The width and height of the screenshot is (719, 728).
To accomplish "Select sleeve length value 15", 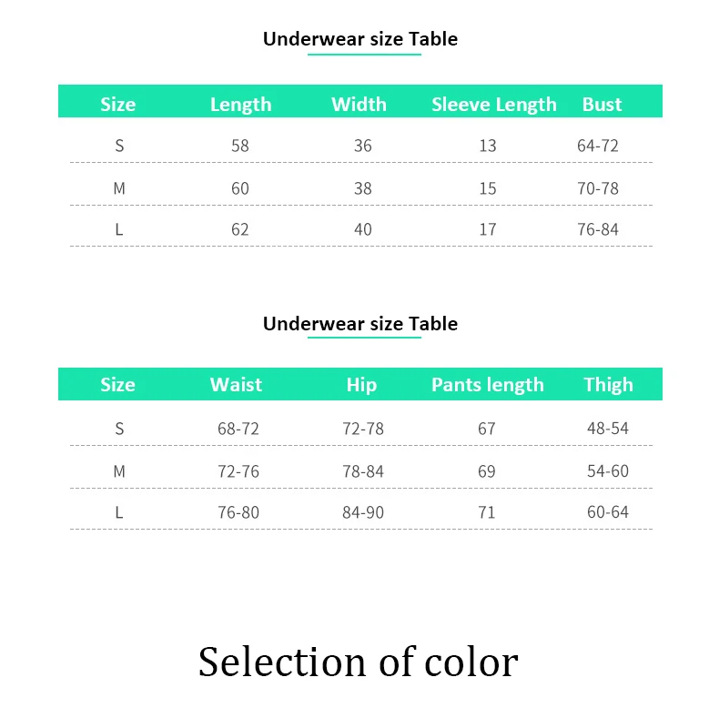I will [x=487, y=188].
